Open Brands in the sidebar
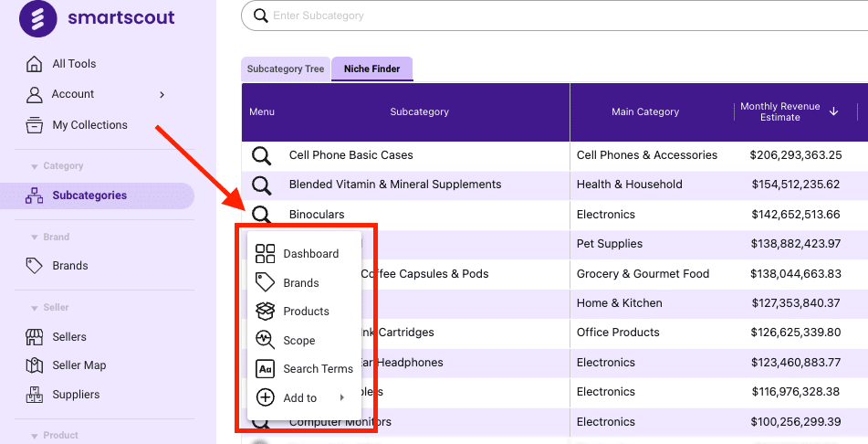The height and width of the screenshot is (444, 868). tap(70, 266)
